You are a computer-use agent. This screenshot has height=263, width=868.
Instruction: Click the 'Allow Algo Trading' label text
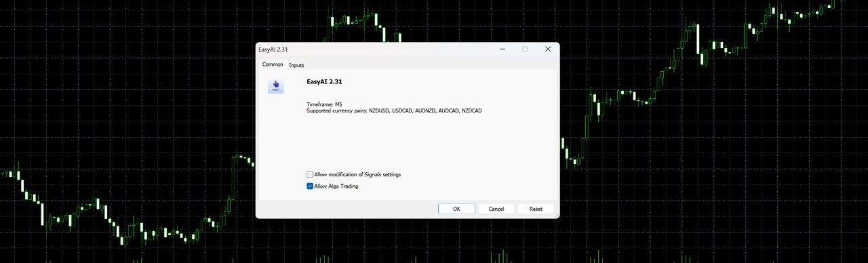click(336, 186)
